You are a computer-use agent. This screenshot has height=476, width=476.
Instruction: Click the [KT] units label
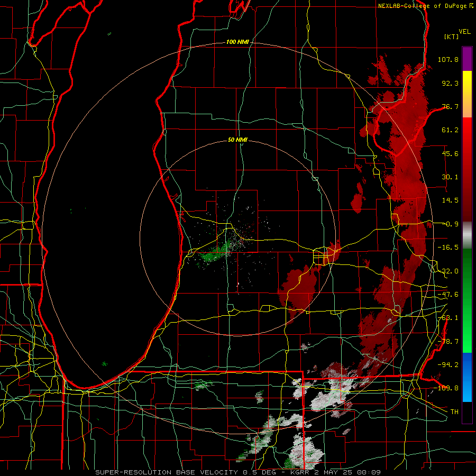pyautogui.click(x=452, y=36)
